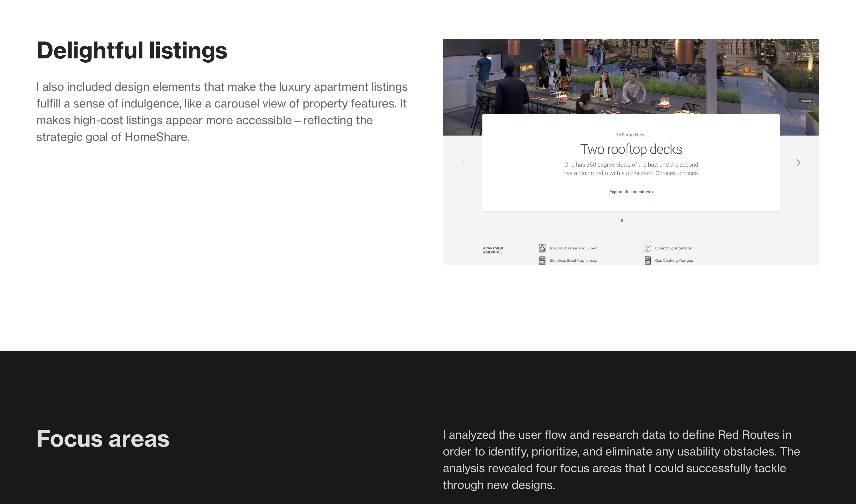Click the Two rooftop decks card title
Screen dimensions: 856x504
(x=631, y=149)
